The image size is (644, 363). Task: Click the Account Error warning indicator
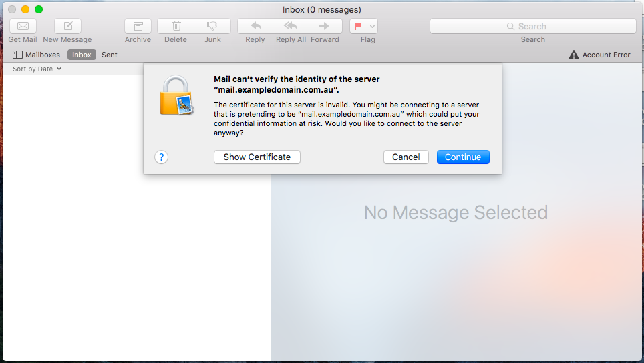pos(599,55)
